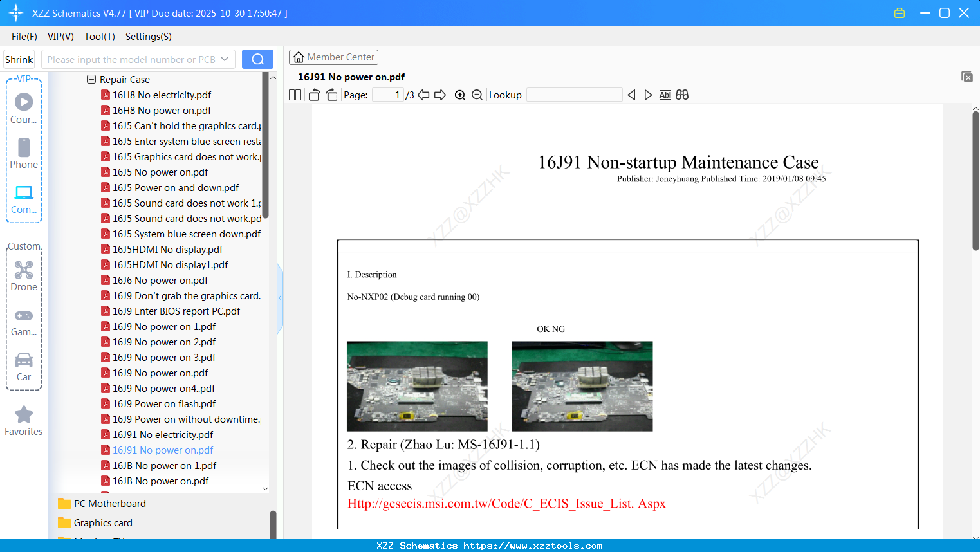
Task: Open www.xzztools.com link in status bar
Action: click(533, 546)
